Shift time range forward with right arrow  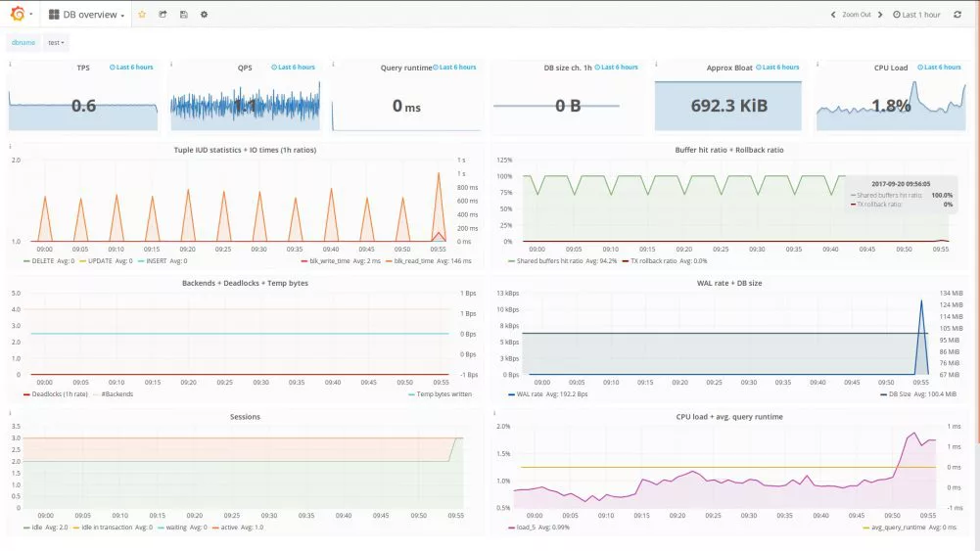tap(880, 15)
